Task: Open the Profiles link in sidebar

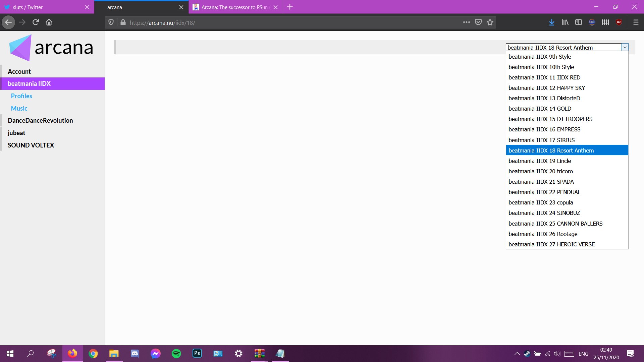Action: pyautogui.click(x=21, y=96)
